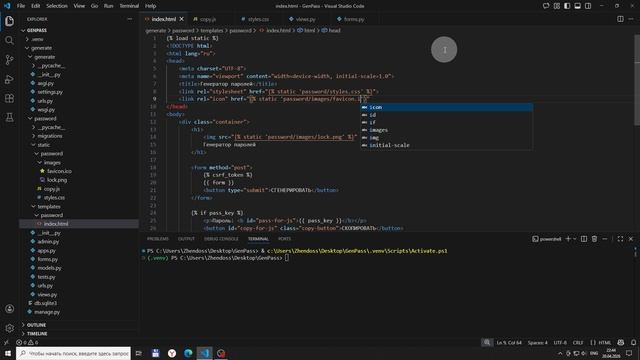Kill terminal with trash icon
The image size is (640, 360).
(x=594, y=239)
